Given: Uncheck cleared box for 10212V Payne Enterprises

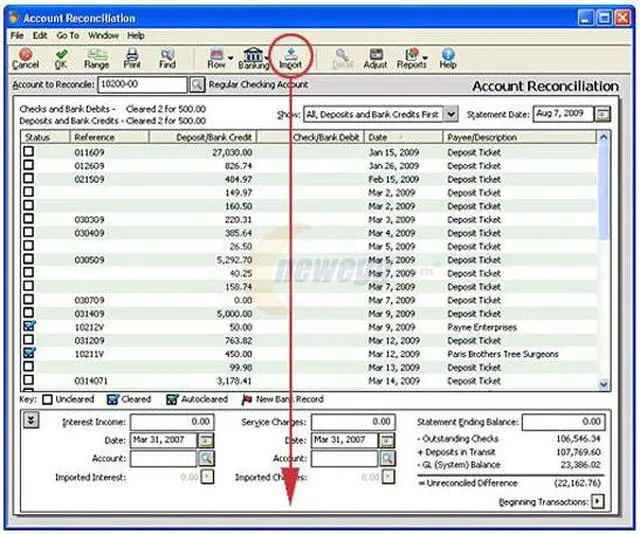Looking at the screenshot, I should click(29, 326).
